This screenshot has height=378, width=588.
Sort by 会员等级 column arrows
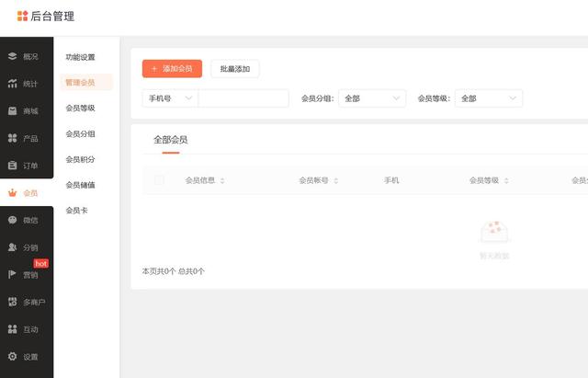pyautogui.click(x=506, y=180)
